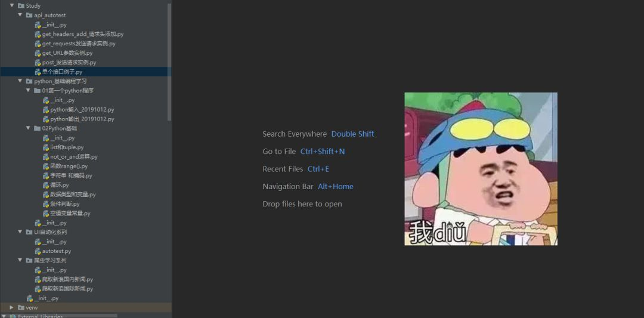
Task: Select file 字符串 和编码.py
Action: [x=71, y=175]
